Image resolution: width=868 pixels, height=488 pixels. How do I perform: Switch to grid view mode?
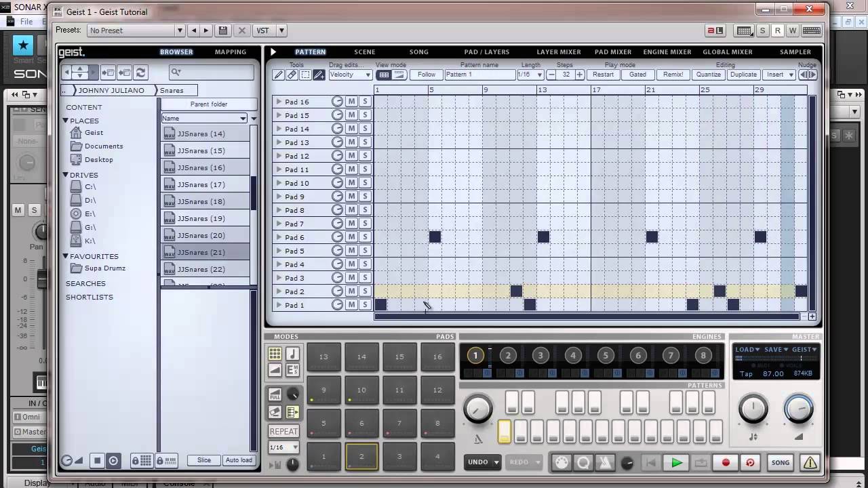(384, 75)
